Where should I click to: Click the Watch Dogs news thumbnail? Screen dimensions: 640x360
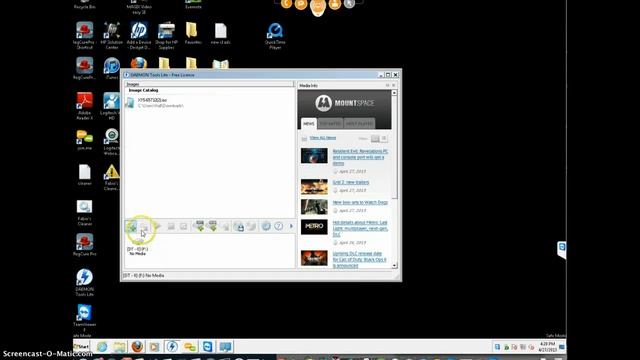tap(314, 207)
